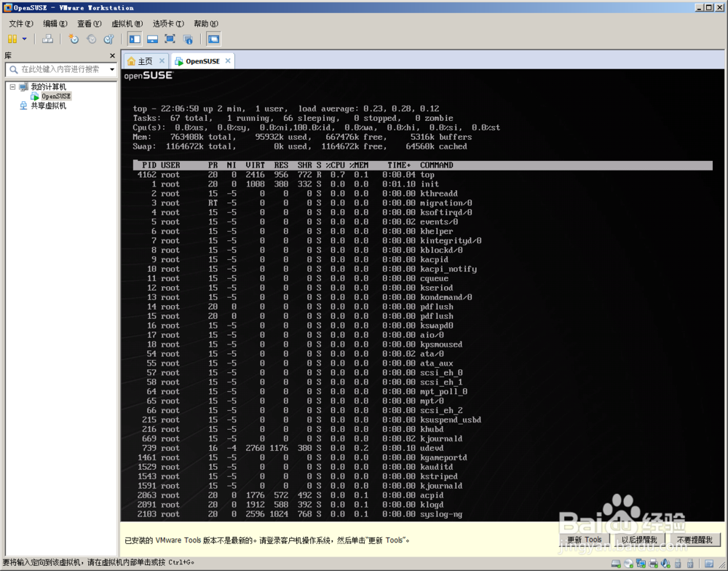The image size is (728, 571).
Task: Close the 库 library panel
Action: point(112,56)
